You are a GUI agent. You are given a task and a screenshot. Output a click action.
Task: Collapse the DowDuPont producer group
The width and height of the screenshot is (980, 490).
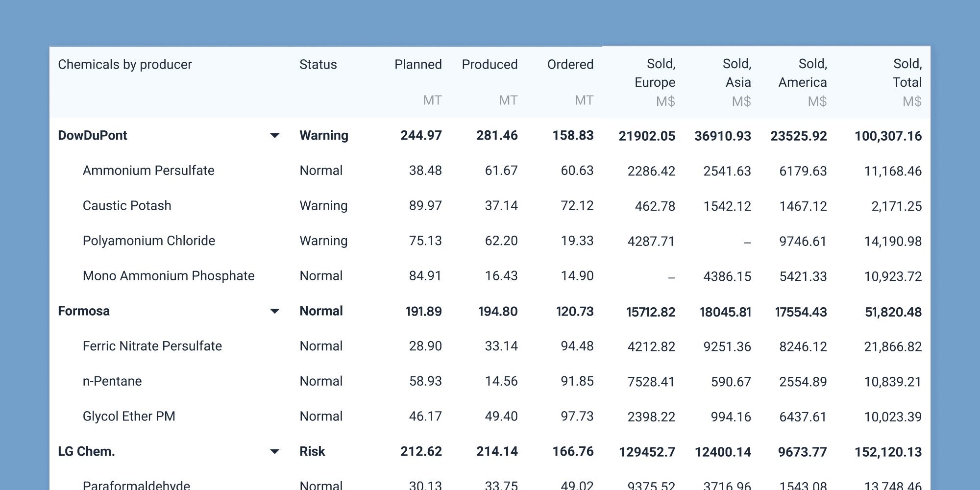(x=275, y=136)
